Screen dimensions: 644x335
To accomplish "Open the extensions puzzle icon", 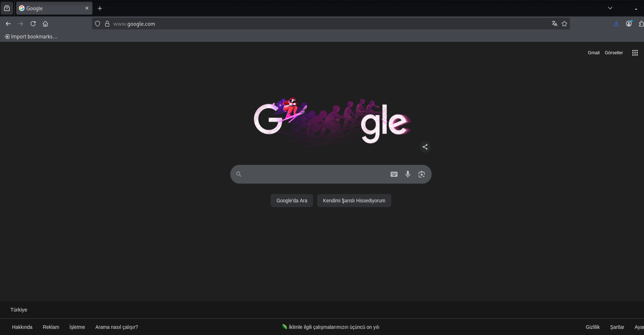I will click(x=641, y=24).
